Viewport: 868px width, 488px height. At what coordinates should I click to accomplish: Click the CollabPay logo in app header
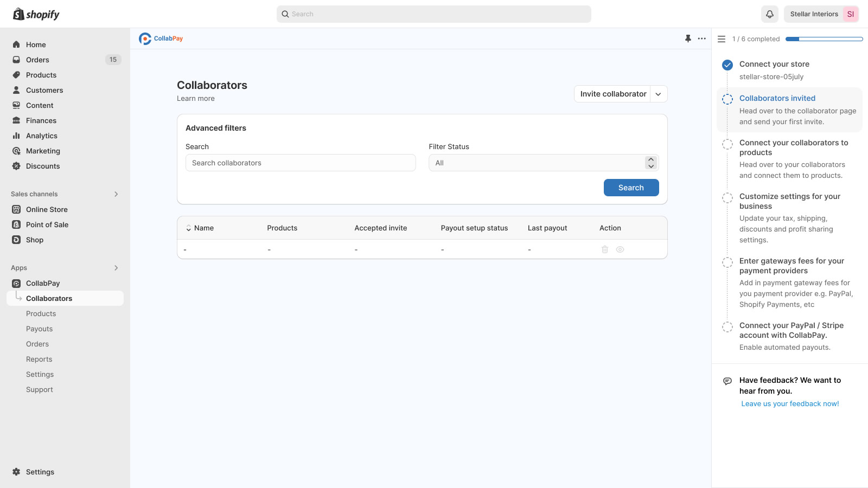click(161, 38)
